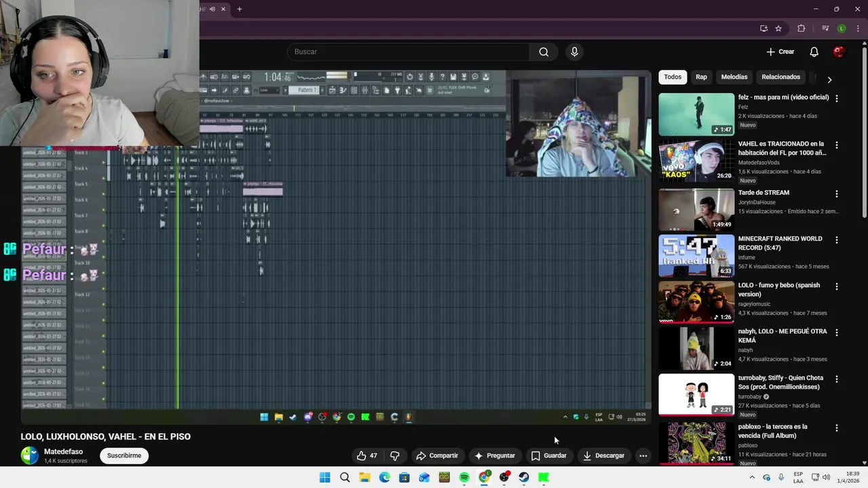
Task: Open more actions ellipsis under the video
Action: point(643,455)
